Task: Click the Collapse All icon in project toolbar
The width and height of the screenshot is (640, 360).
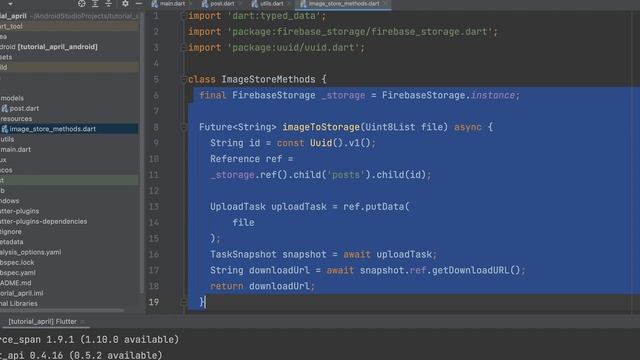Action: [x=109, y=4]
